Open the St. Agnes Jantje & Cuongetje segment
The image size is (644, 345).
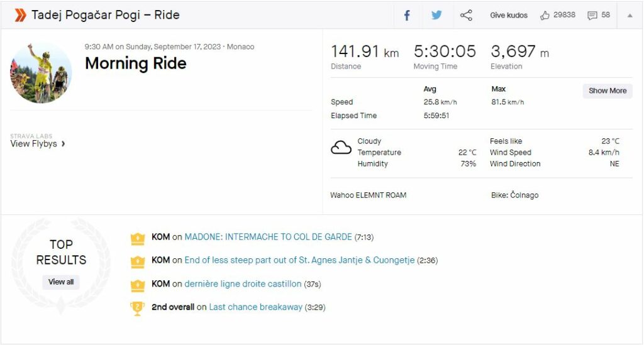(299, 260)
